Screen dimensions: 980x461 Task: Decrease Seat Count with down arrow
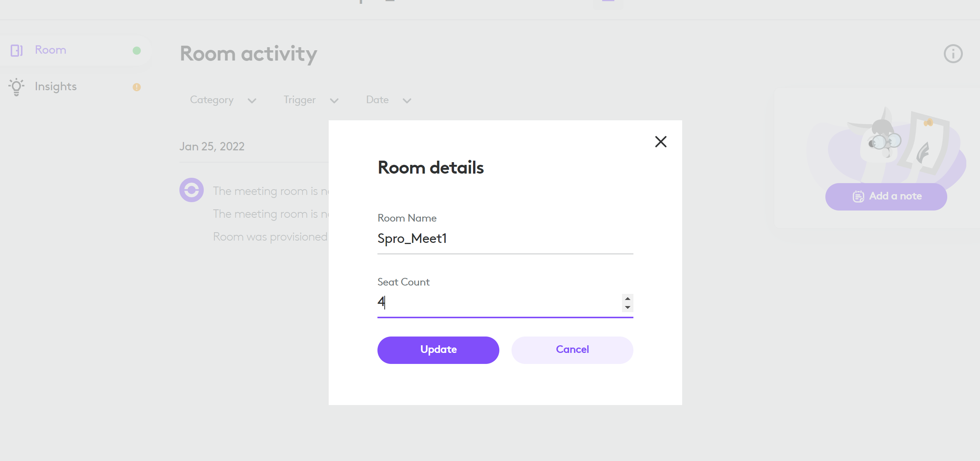(x=627, y=308)
